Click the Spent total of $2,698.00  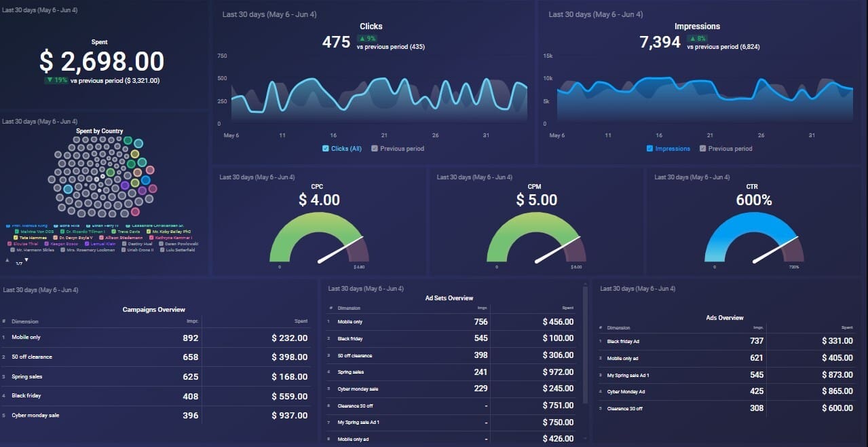[x=99, y=62]
